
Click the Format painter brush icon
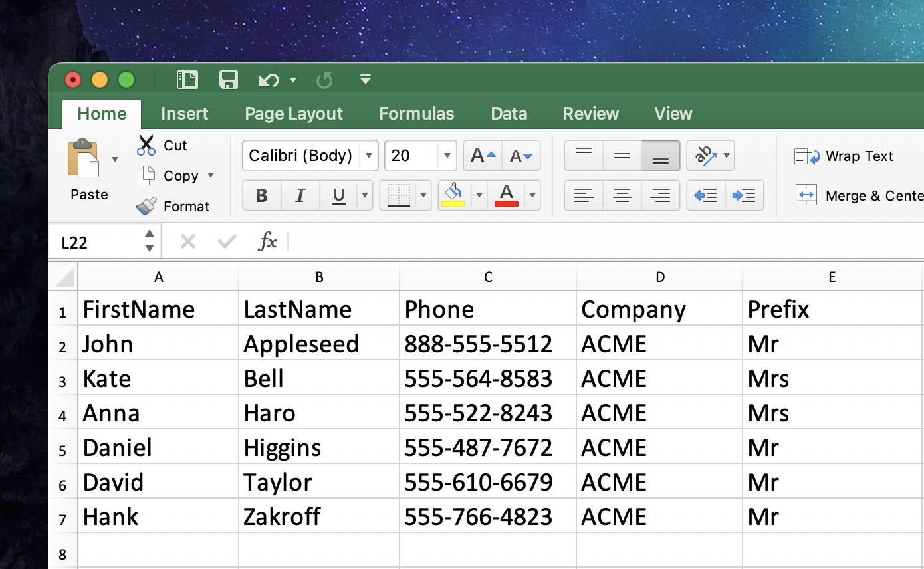[x=146, y=206]
